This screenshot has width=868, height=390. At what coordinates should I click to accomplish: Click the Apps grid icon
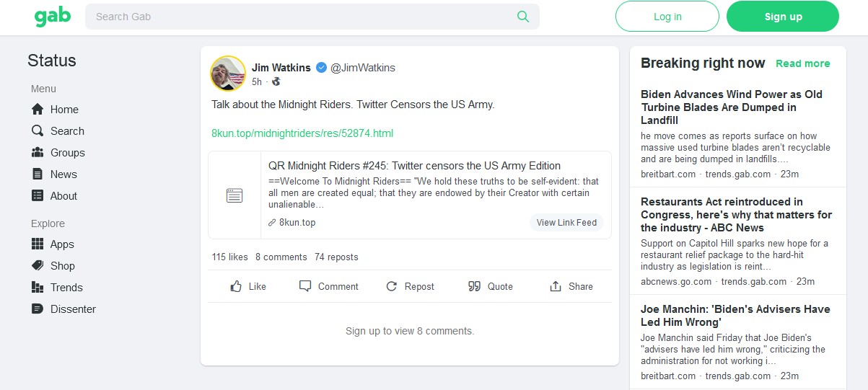pos(38,244)
